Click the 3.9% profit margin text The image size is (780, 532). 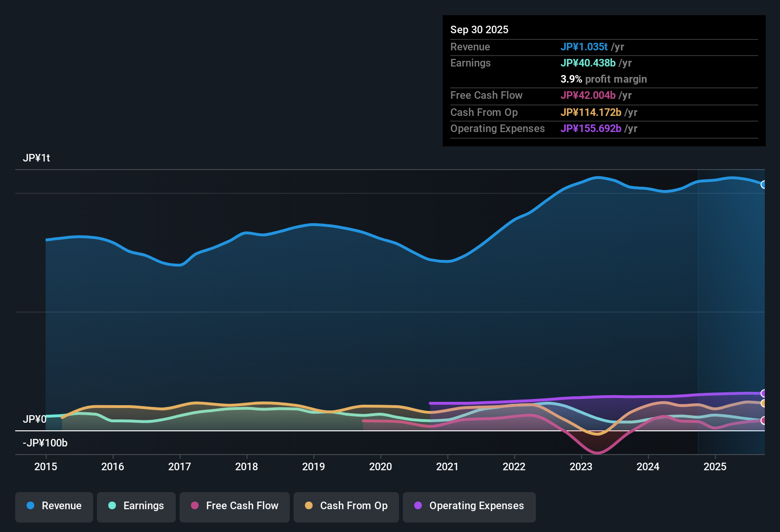coord(603,79)
